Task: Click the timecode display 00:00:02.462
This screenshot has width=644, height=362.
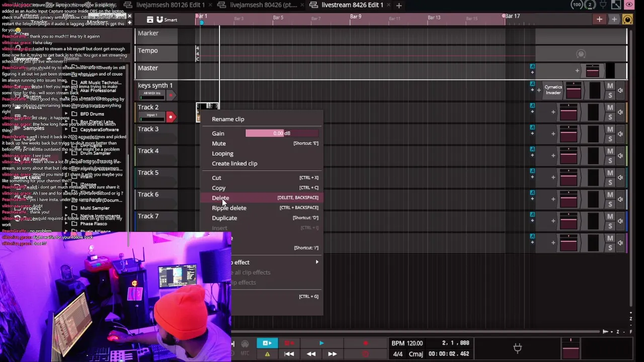Action: (449, 354)
